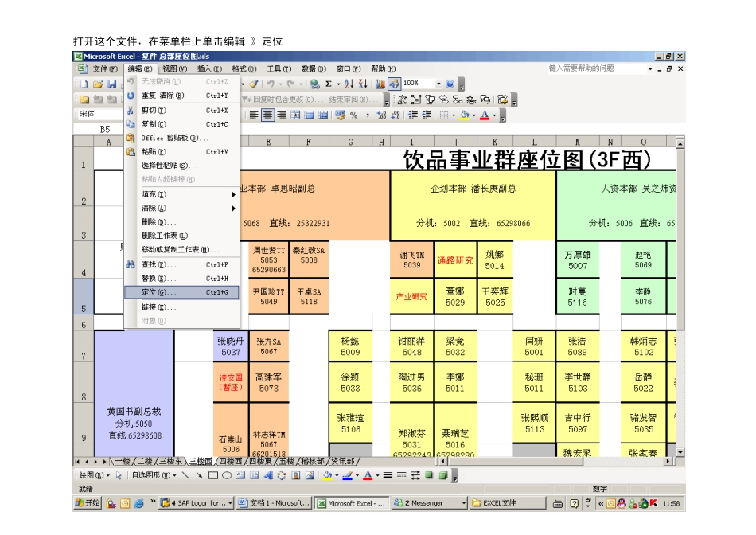Switch to the 三楼东 sheet tab

(171, 461)
